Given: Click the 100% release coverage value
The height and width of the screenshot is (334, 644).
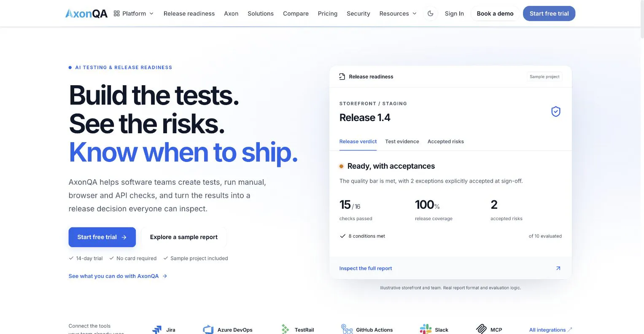Looking at the screenshot, I should point(427,205).
